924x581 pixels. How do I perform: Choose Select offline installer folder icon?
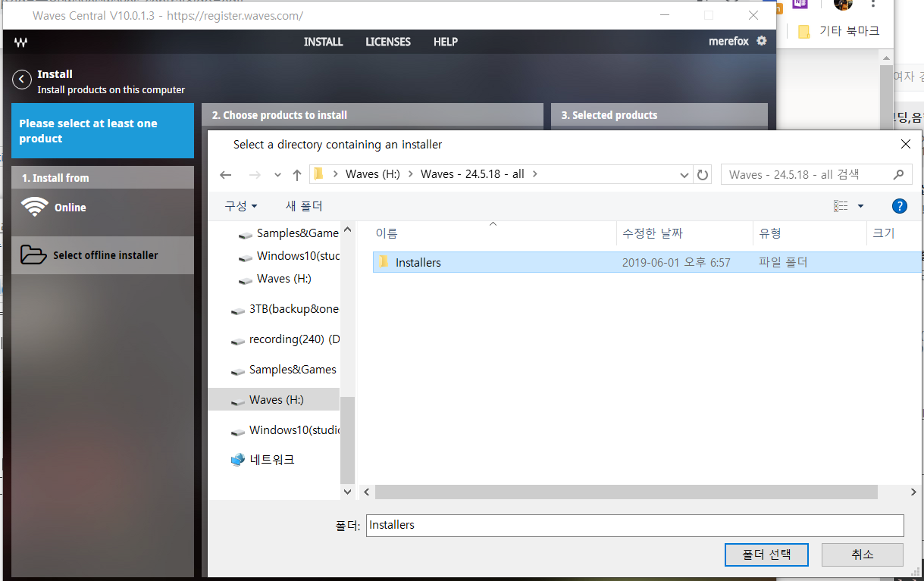point(33,255)
